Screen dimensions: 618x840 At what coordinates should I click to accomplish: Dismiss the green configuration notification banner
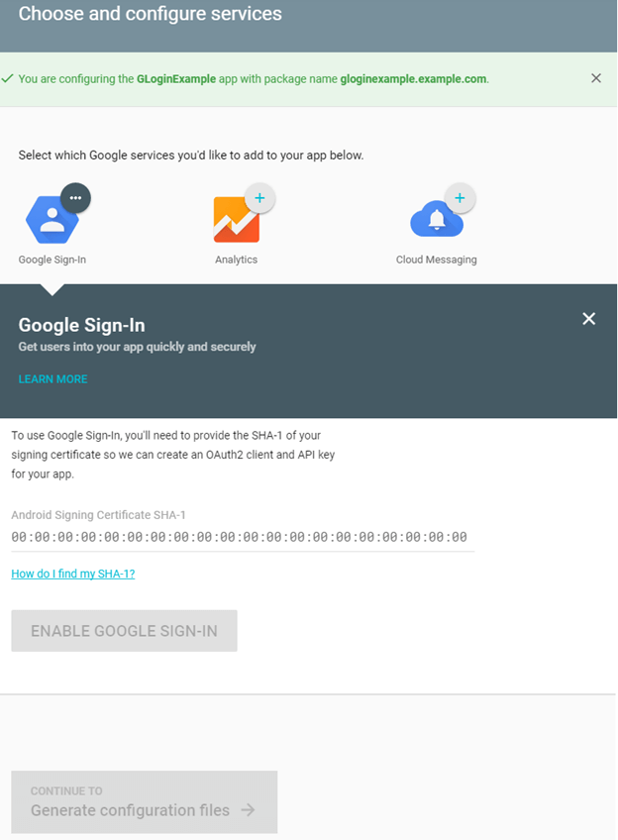596,78
